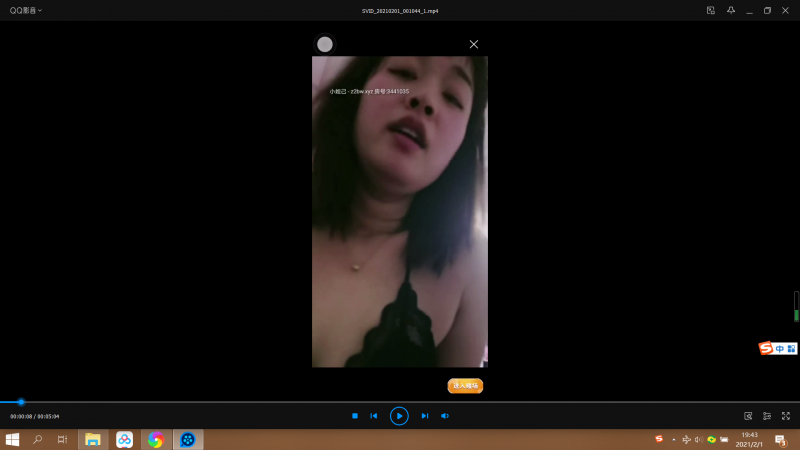
Task: Open the screenshot capture tool icon
Action: click(x=748, y=416)
